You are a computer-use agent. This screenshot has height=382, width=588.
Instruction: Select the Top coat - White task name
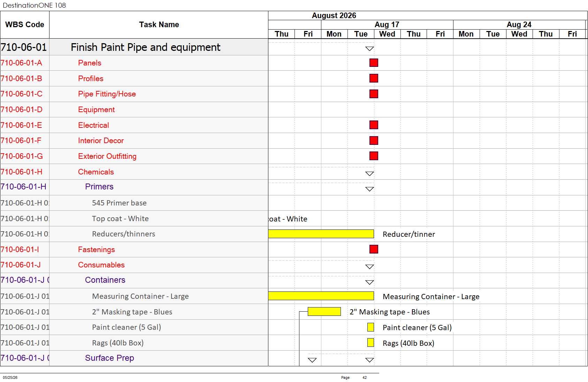tap(120, 219)
